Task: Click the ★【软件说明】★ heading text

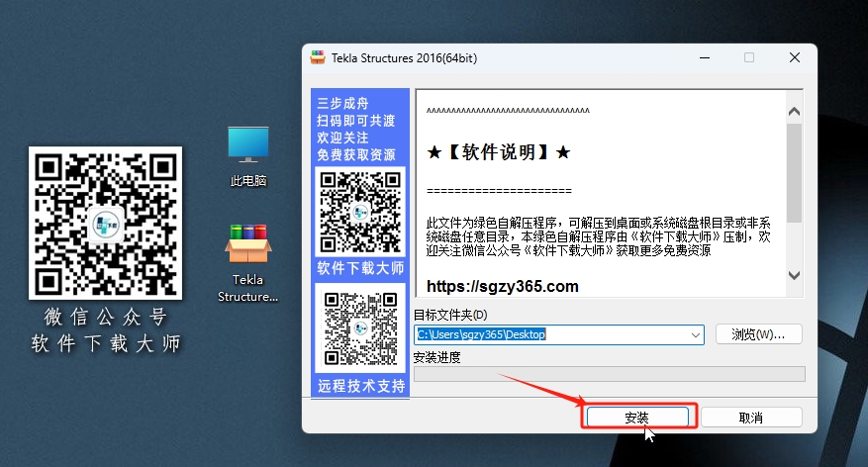Action: tap(498, 152)
